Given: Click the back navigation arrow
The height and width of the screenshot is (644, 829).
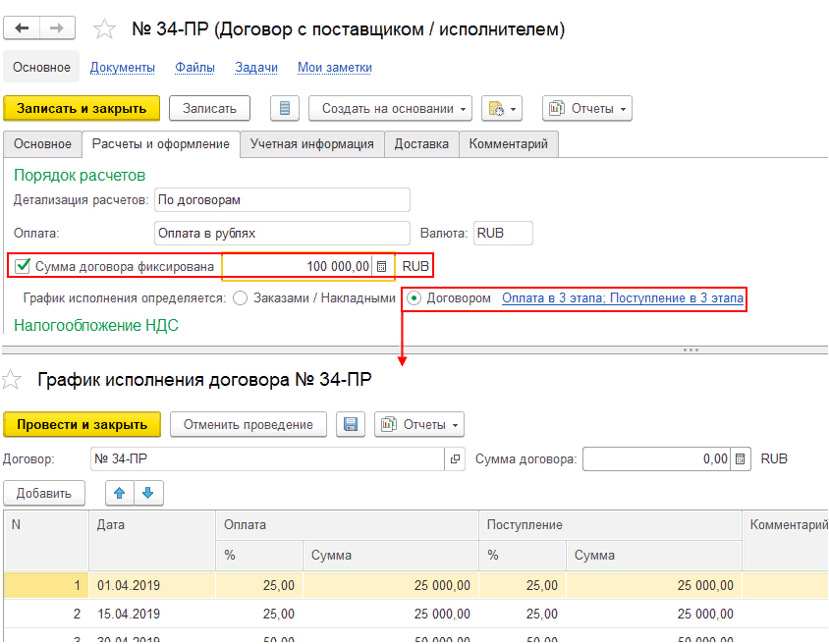Looking at the screenshot, I should pos(23,29).
